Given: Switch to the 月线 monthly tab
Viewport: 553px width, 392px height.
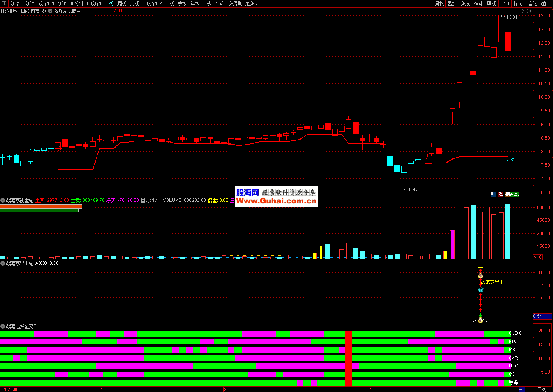Looking at the screenshot, I should 135,3.
